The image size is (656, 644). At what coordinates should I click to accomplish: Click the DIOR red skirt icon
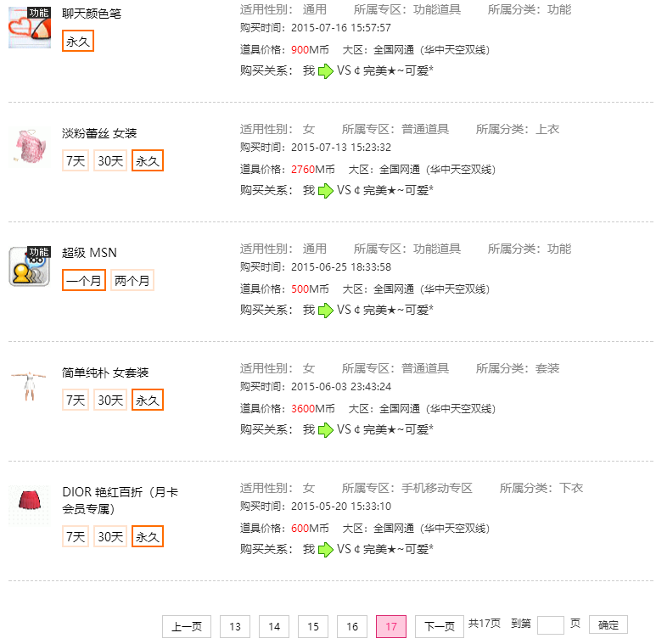click(x=30, y=505)
